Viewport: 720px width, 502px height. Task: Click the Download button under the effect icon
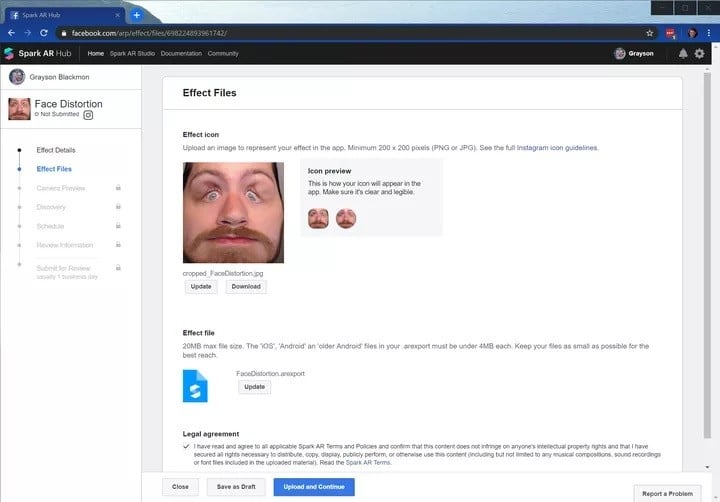click(x=246, y=287)
